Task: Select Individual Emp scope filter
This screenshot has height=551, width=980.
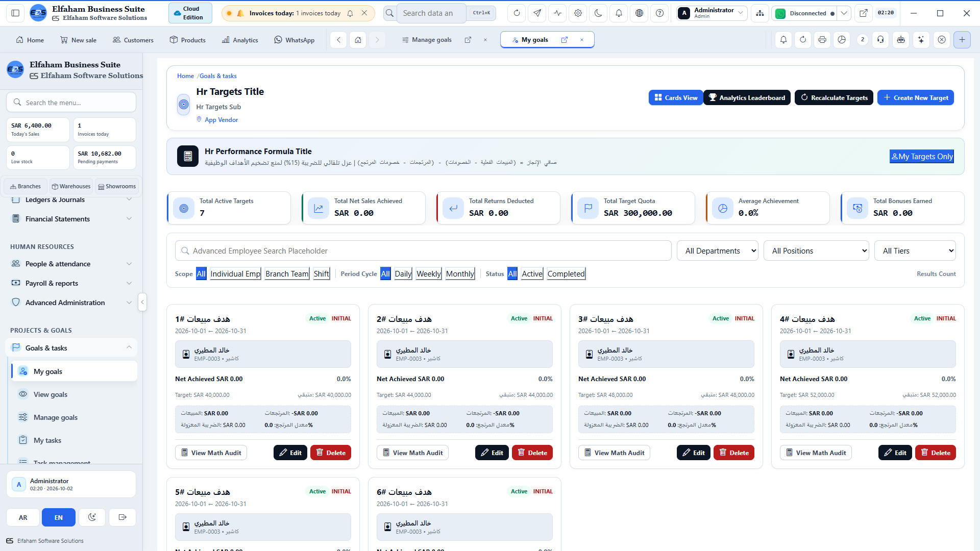Action: 235,274
